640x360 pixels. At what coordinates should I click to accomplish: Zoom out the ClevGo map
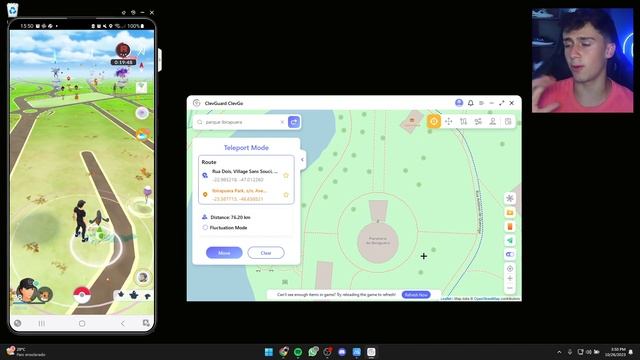click(x=510, y=288)
